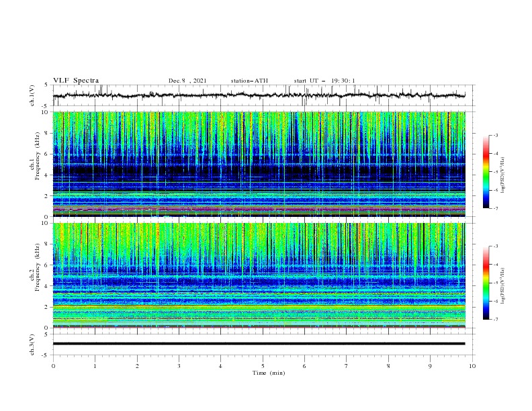The width and height of the screenshot is (532, 411).
Task: Click time axis tick label "3"
Action: 179,366
